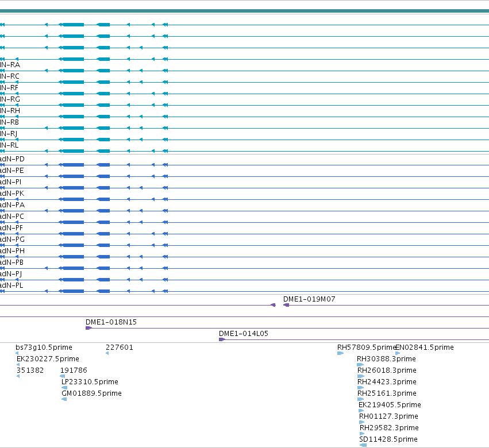Click the bs73g10.5prime EST label
Viewport: 489px width, 448px height.
tap(44, 347)
